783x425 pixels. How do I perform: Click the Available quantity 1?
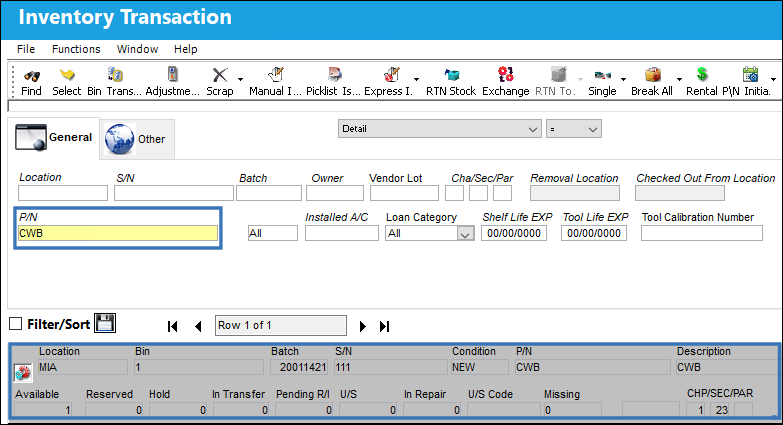coord(43,410)
